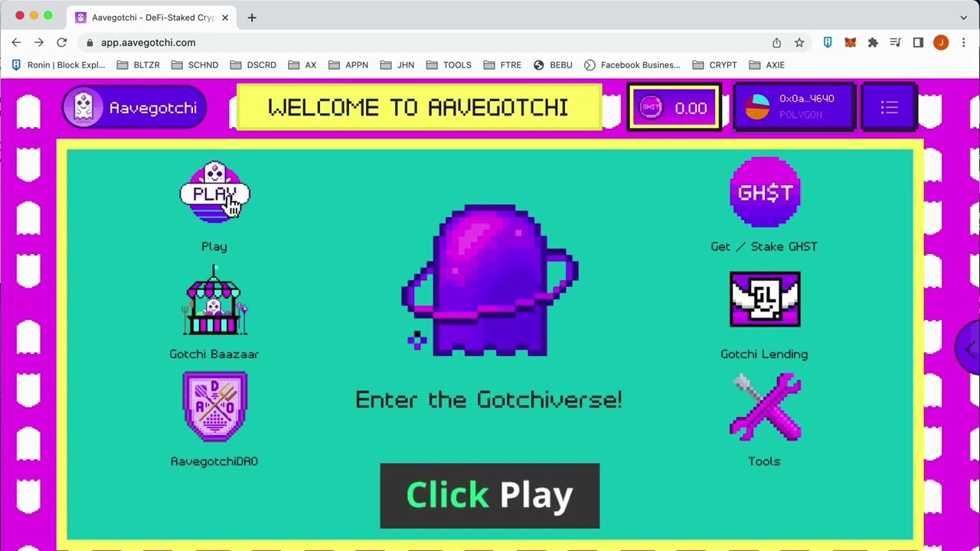
Task: Open the DSCRD bookmarks folder
Action: click(253, 65)
